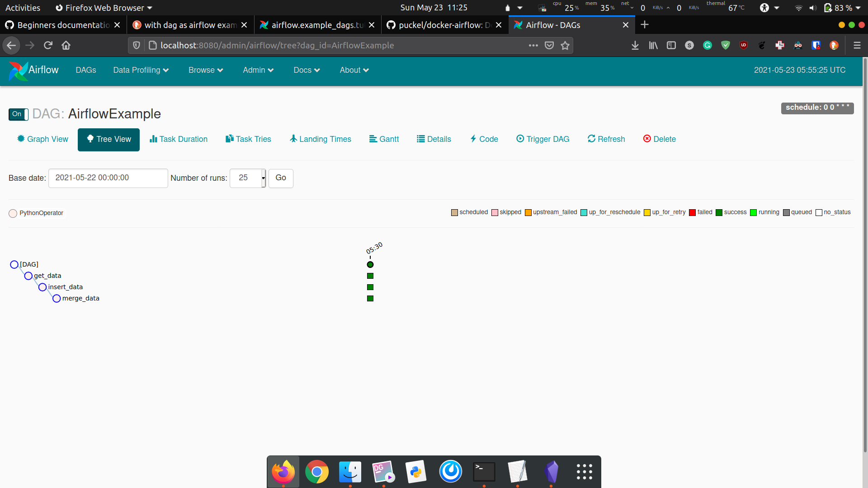Open the Admin dropdown menu
Screen dimensions: 868x488
pyautogui.click(x=258, y=70)
